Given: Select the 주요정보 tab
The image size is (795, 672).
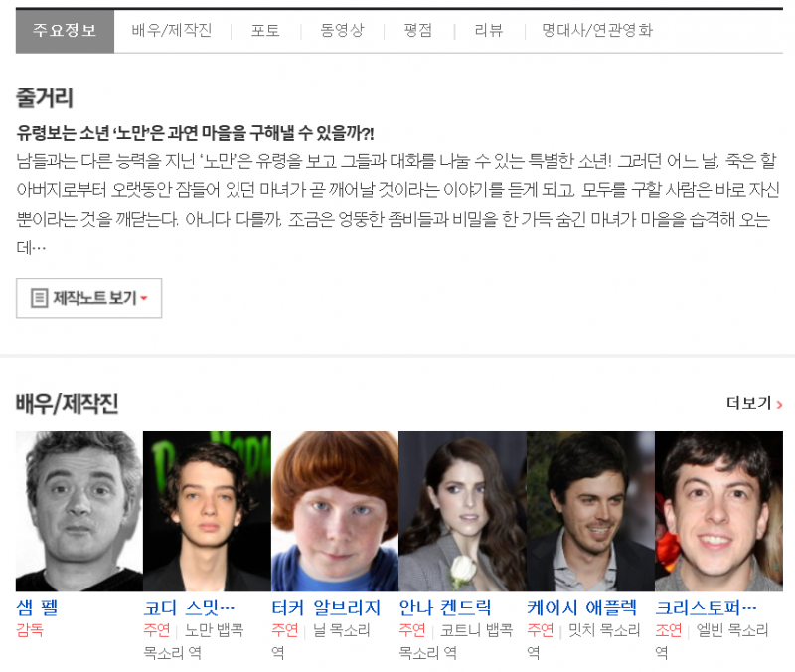Looking at the screenshot, I should (65, 31).
